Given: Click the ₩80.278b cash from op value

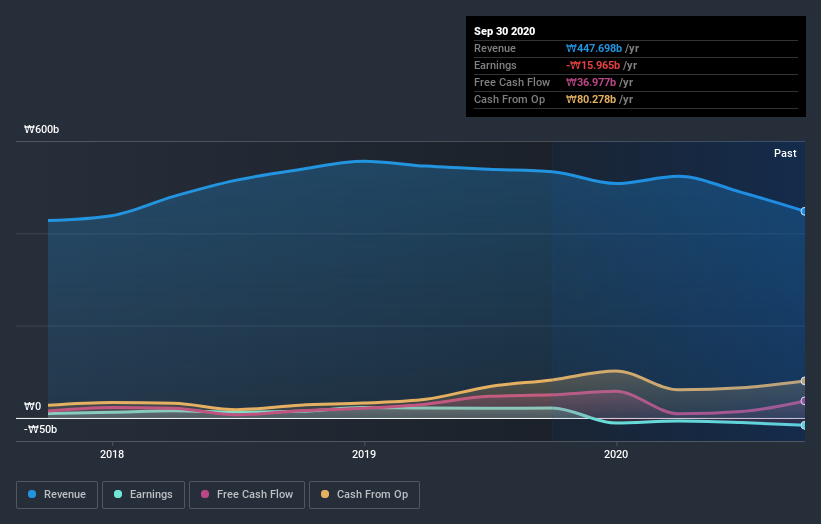Looking at the screenshot, I should pos(591,99).
